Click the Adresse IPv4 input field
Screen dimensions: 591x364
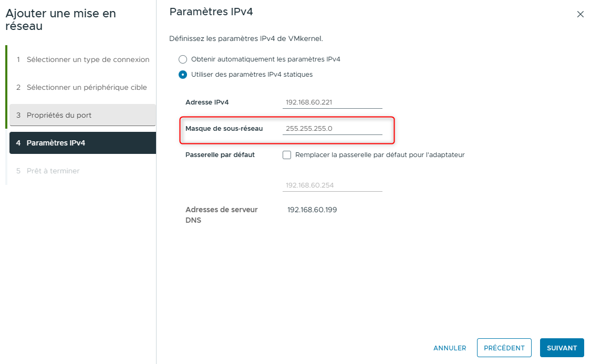click(332, 102)
